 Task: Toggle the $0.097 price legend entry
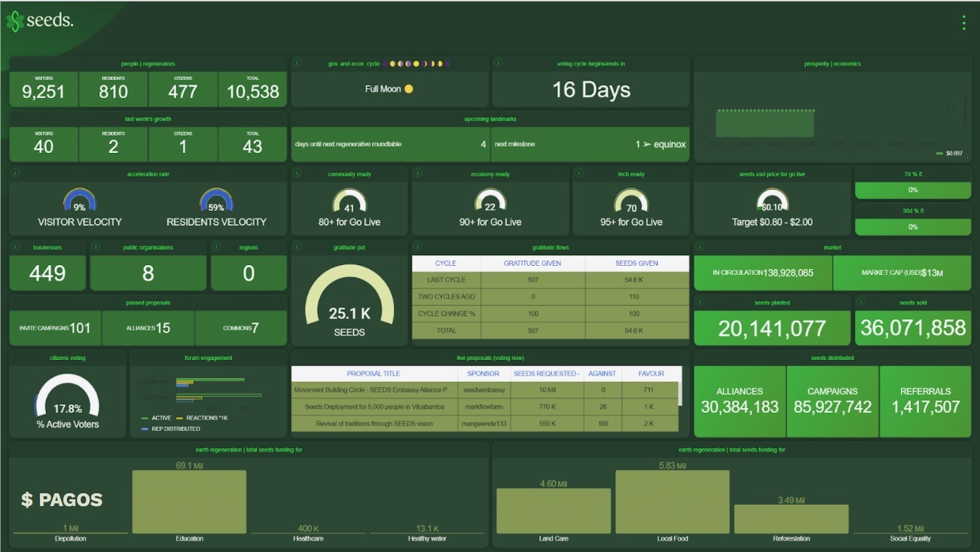[949, 153]
